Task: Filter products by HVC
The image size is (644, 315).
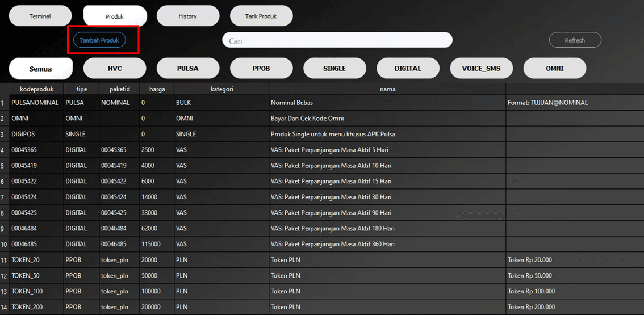Action: coord(115,69)
